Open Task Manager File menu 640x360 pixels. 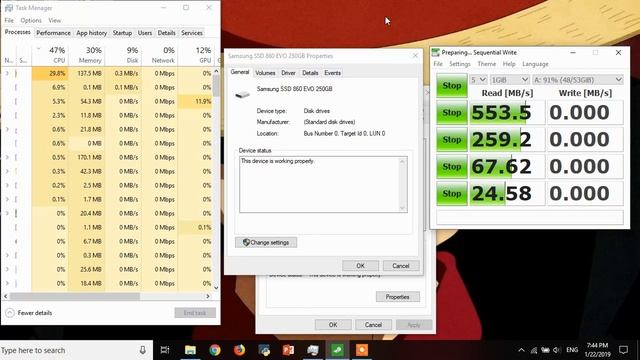point(9,20)
